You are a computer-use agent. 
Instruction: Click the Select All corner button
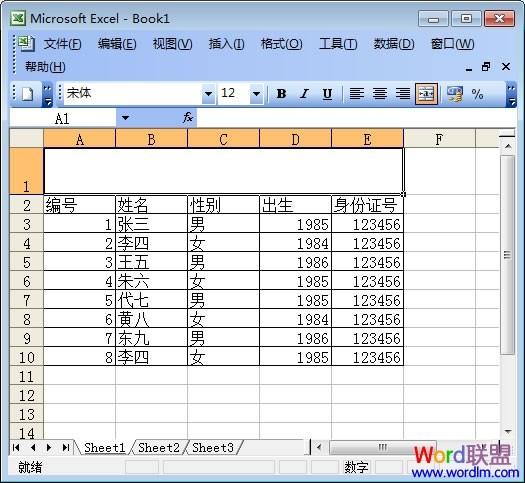pyautogui.click(x=27, y=139)
